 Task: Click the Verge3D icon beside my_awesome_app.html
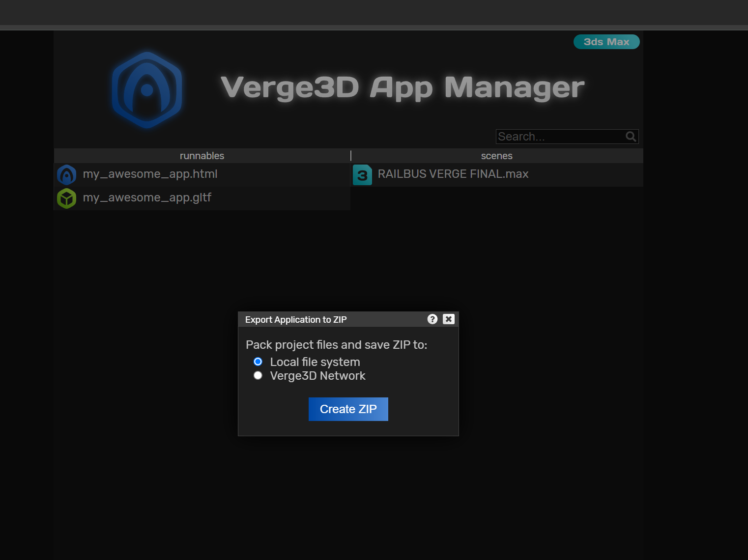pos(66,175)
